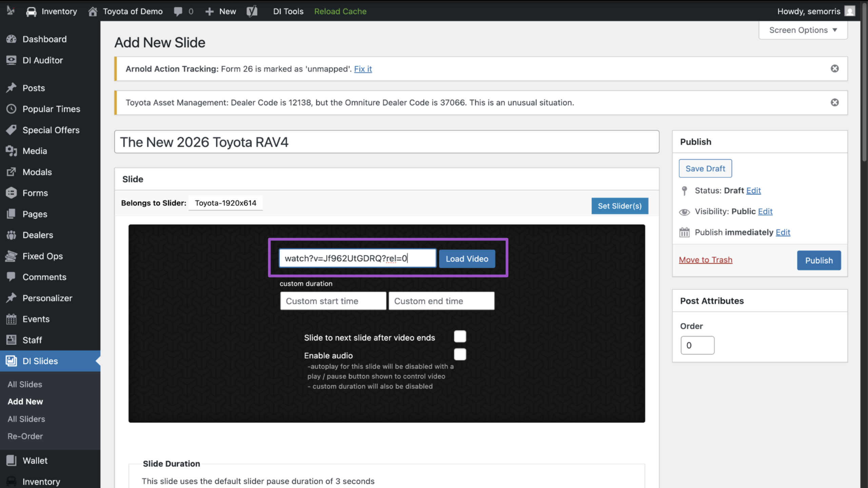Click the plus icon next to New

click(x=210, y=12)
